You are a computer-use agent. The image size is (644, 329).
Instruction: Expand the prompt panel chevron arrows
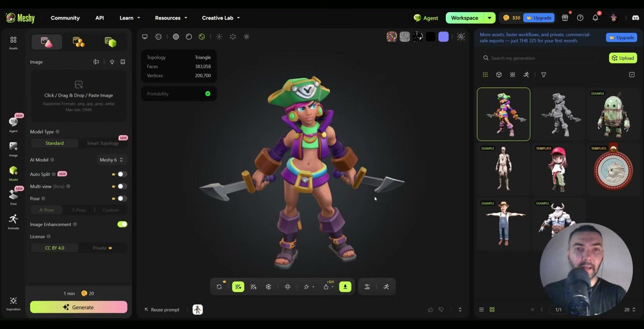click(x=460, y=309)
